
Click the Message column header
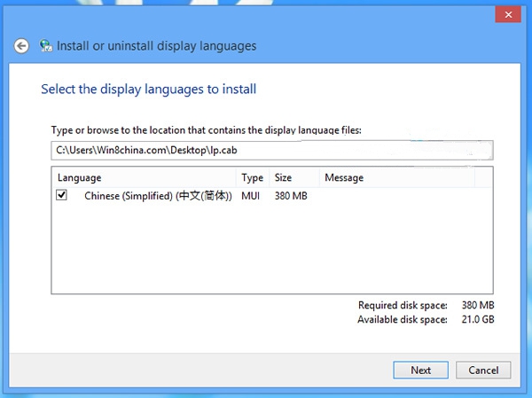[x=395, y=178]
